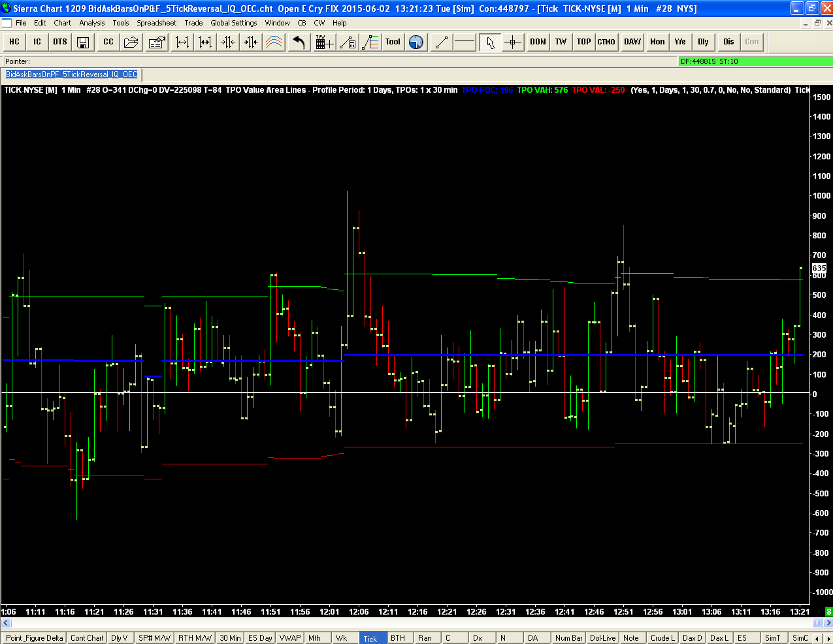This screenshot has height=644, width=833.
Task: Open the Spreadsheet menu
Action: pyautogui.click(x=157, y=23)
